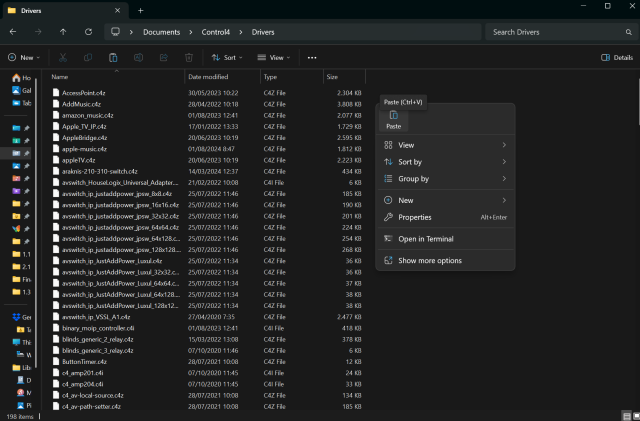
Task: Select the file amazon_music.c4z
Action: pos(87,115)
